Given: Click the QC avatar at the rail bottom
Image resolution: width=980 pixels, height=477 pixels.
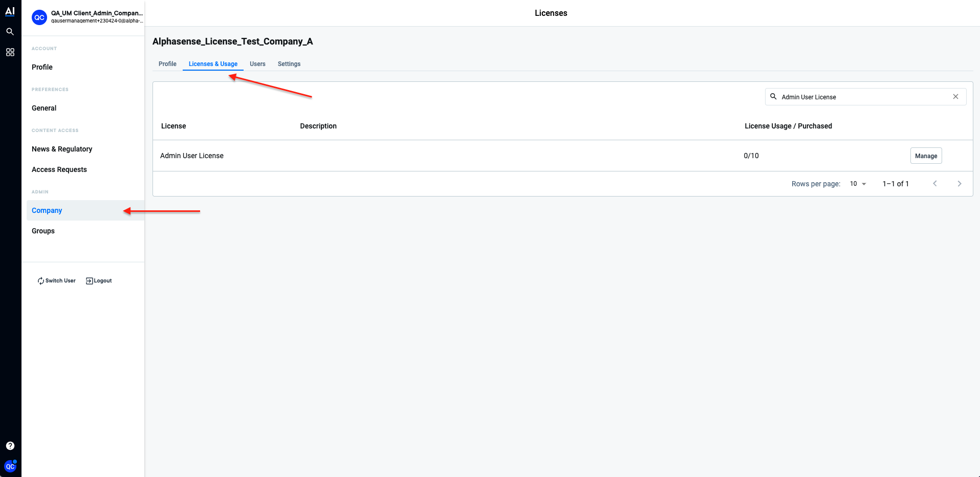Looking at the screenshot, I should 10,466.
